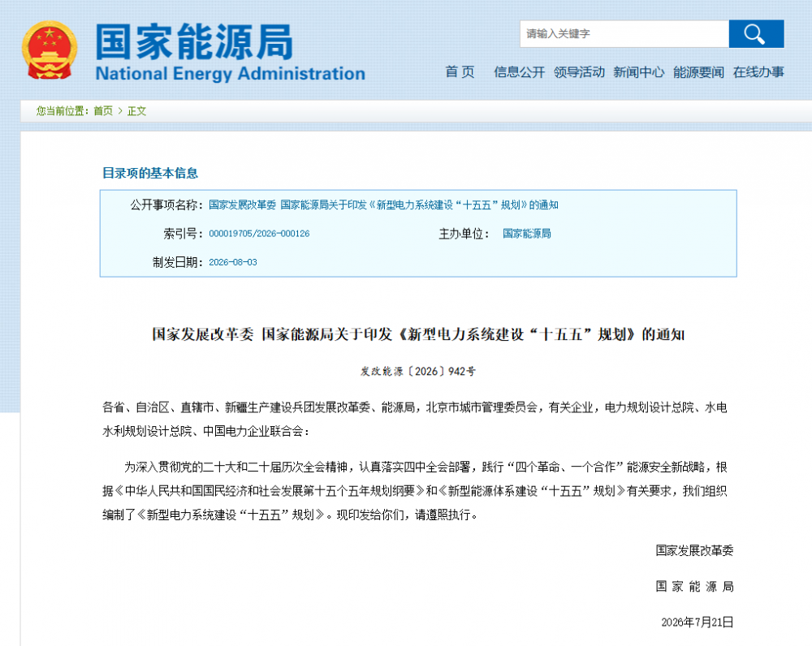Open the 公开事项名称 notice title link
Screen dimensions: 812x646
(x=383, y=205)
